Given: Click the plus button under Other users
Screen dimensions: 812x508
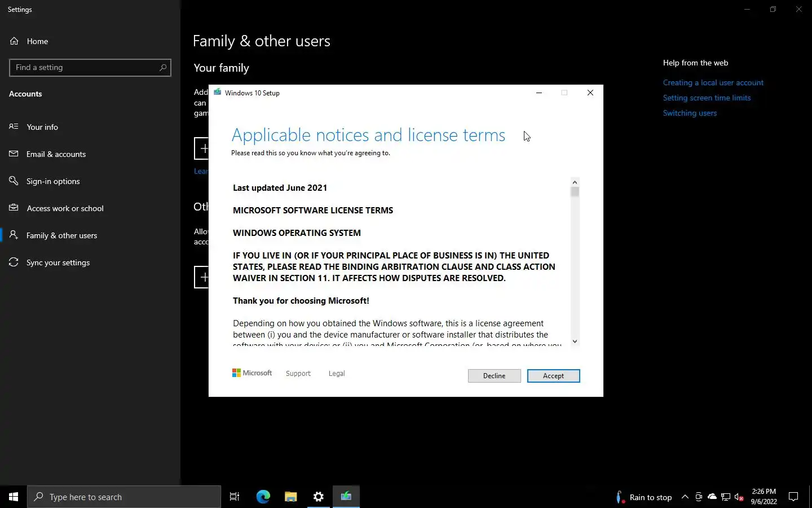Looking at the screenshot, I should tap(201, 277).
